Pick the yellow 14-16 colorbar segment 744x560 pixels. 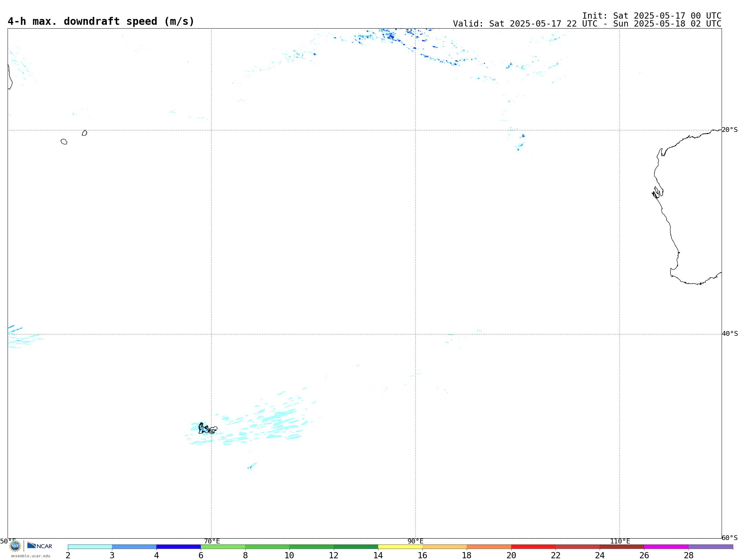click(x=400, y=547)
